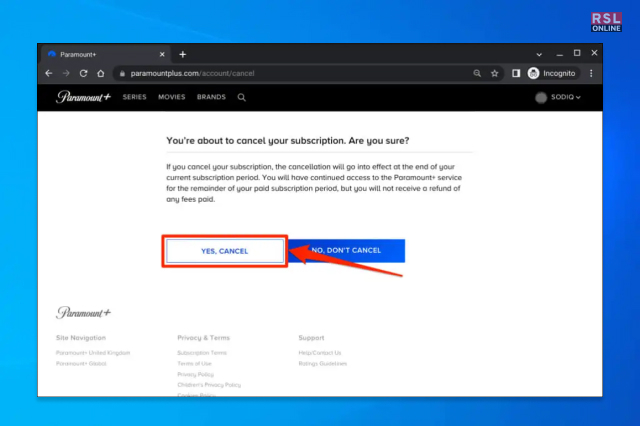The height and width of the screenshot is (426, 640).
Task: Click the SODIQ profile avatar
Action: 541,98
